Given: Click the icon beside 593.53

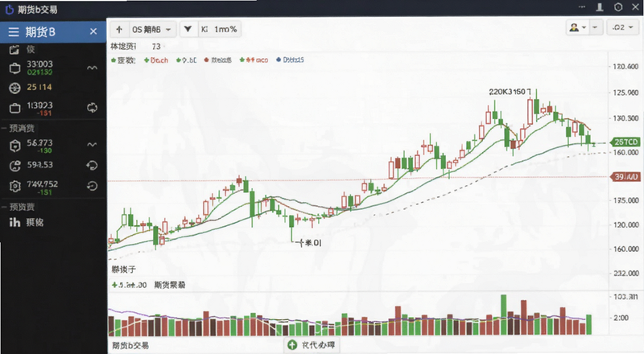Looking at the screenshot, I should coord(14,166).
